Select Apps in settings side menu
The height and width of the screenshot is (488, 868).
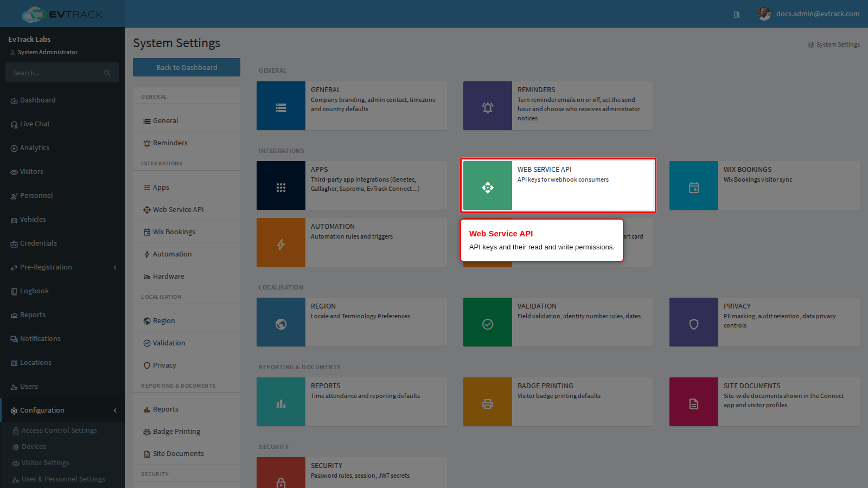pyautogui.click(x=187, y=188)
